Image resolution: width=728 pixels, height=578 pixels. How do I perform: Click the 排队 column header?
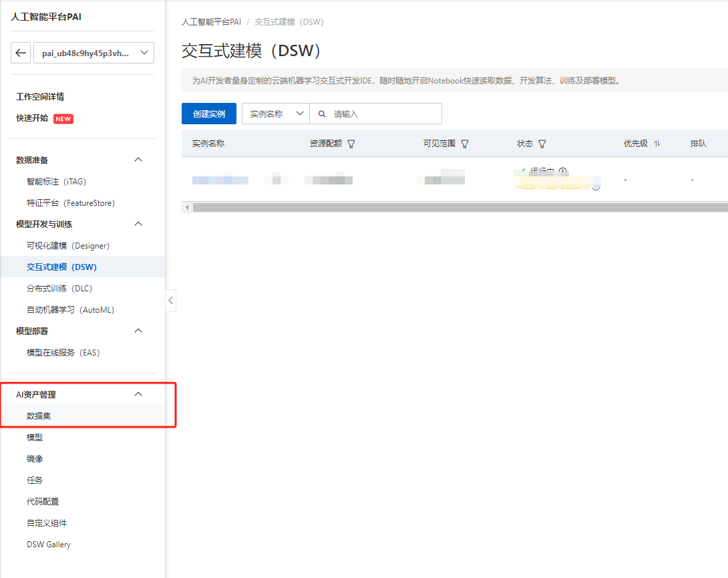pos(699,144)
